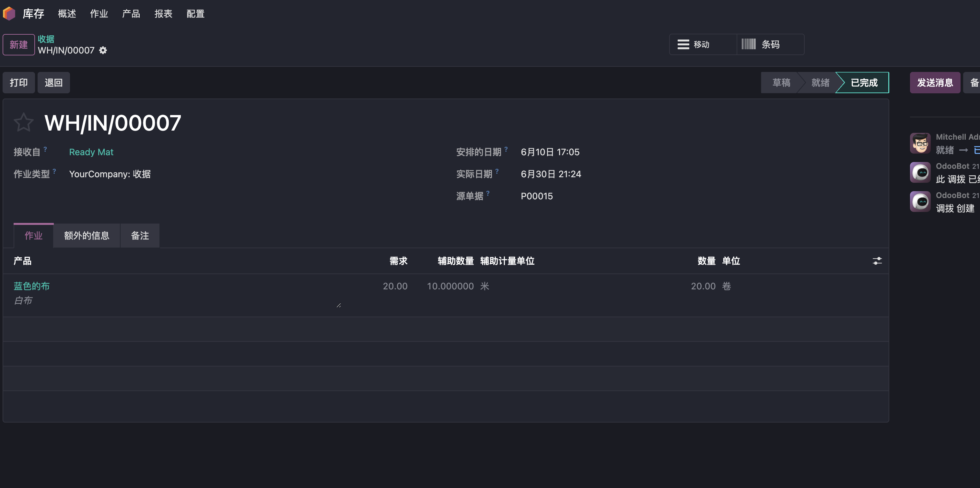This screenshot has width=980, height=488.
Task: Click help tooltip next to 接收自
Action: click(45, 149)
